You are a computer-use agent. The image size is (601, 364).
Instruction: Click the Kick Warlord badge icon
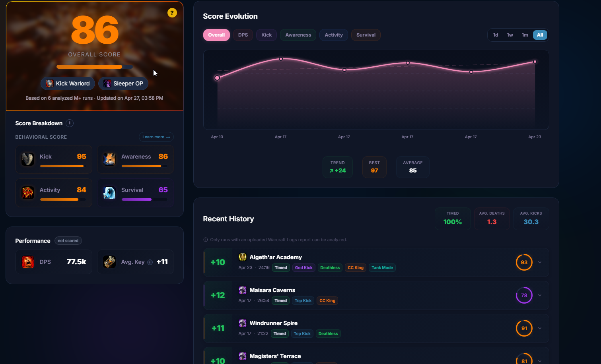pos(50,83)
